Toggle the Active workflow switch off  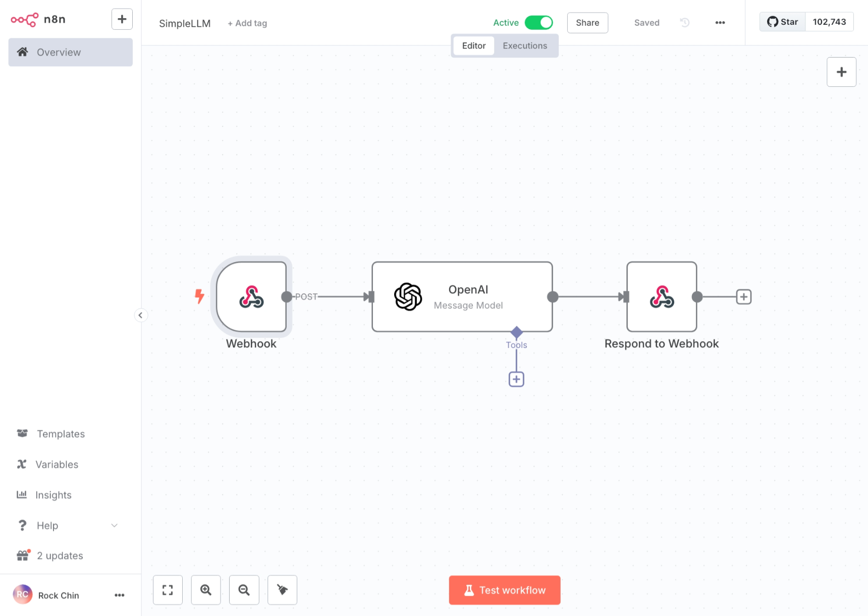[x=538, y=23]
